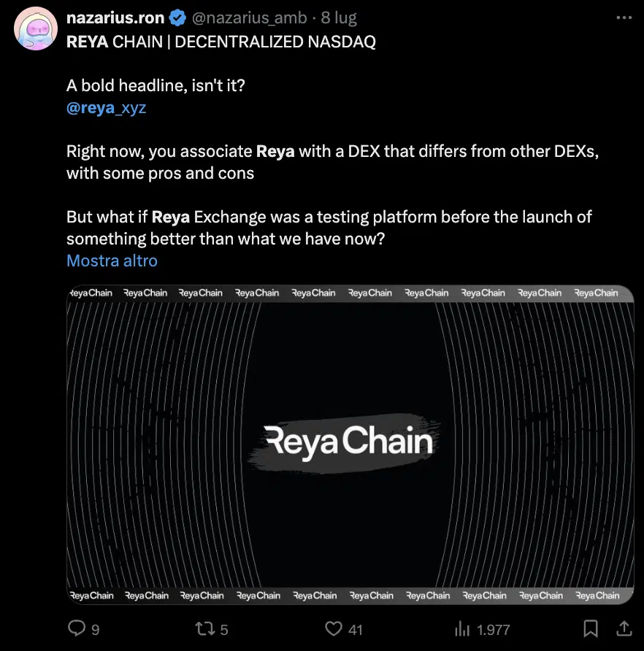Viewport: 644px width, 651px height.
Task: Like the post with the heart icon
Action: pos(333,628)
